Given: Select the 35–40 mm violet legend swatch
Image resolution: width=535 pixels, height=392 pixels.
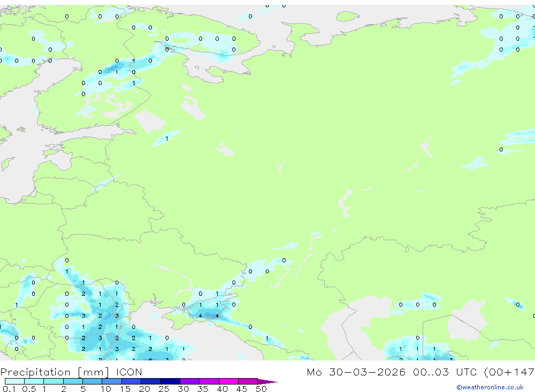Looking at the screenshot, I should pyautogui.click(x=209, y=381).
